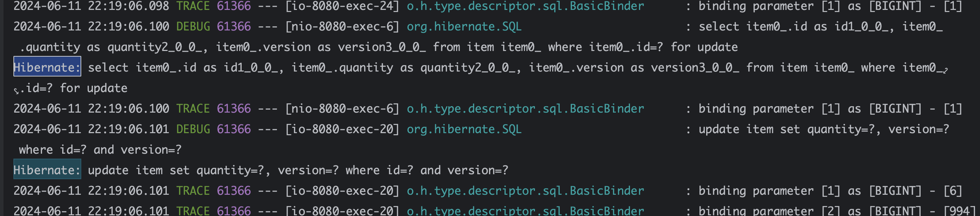Click '[nio-8080-exec-6]' on the DEBUG line
980x216 pixels.
pos(342,26)
